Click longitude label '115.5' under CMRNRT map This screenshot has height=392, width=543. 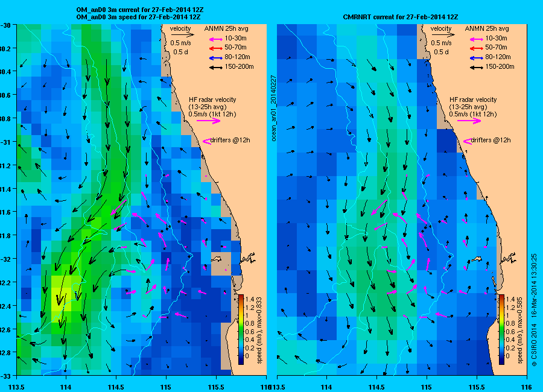[x=477, y=387]
